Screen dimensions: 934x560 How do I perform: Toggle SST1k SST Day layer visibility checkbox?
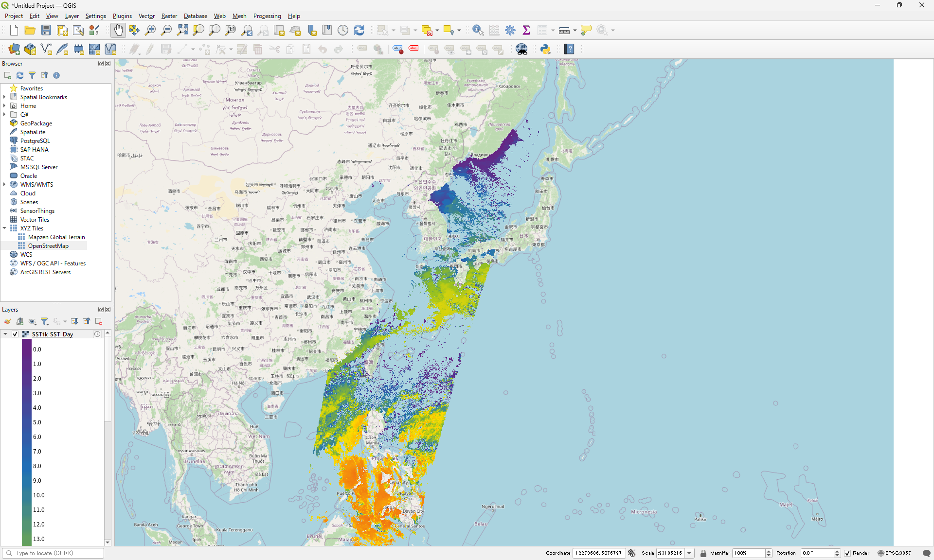click(15, 334)
